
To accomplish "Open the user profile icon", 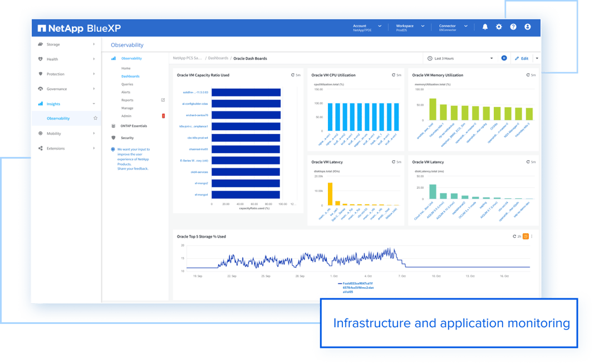I will click(527, 27).
